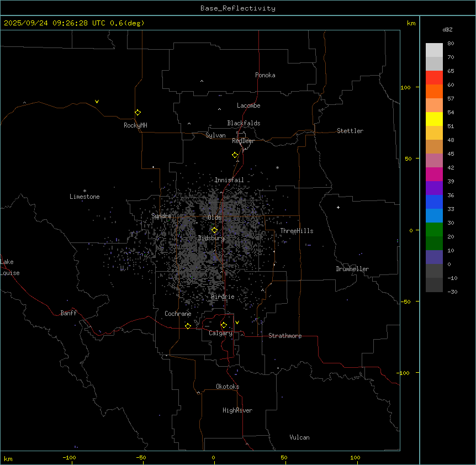The image size is (476, 465).
Task: Click the yellow diamond marker below Cochrane
Action: pos(188,326)
